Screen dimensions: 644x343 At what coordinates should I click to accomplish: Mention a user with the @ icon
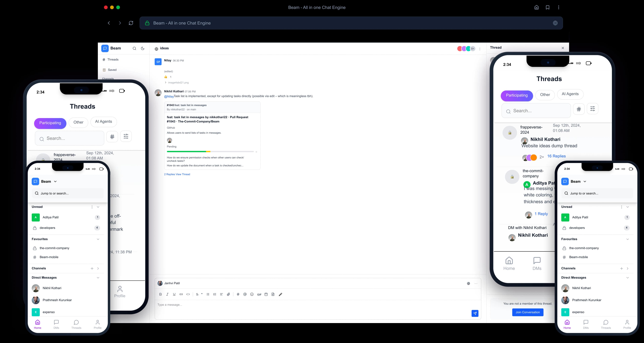pyautogui.click(x=245, y=294)
